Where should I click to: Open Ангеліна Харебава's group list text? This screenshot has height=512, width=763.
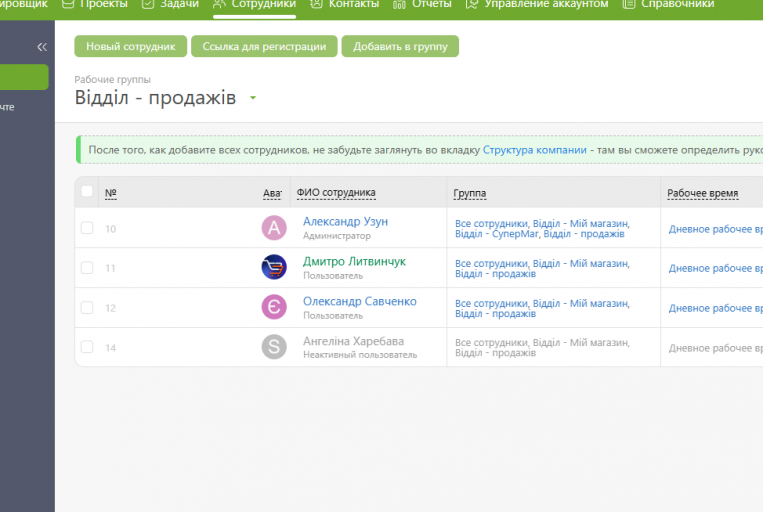pos(542,347)
